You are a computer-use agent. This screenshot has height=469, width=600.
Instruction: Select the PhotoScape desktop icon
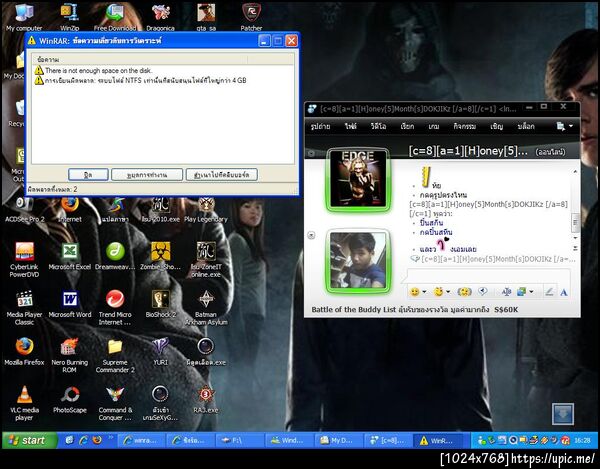pyautogui.click(x=70, y=399)
